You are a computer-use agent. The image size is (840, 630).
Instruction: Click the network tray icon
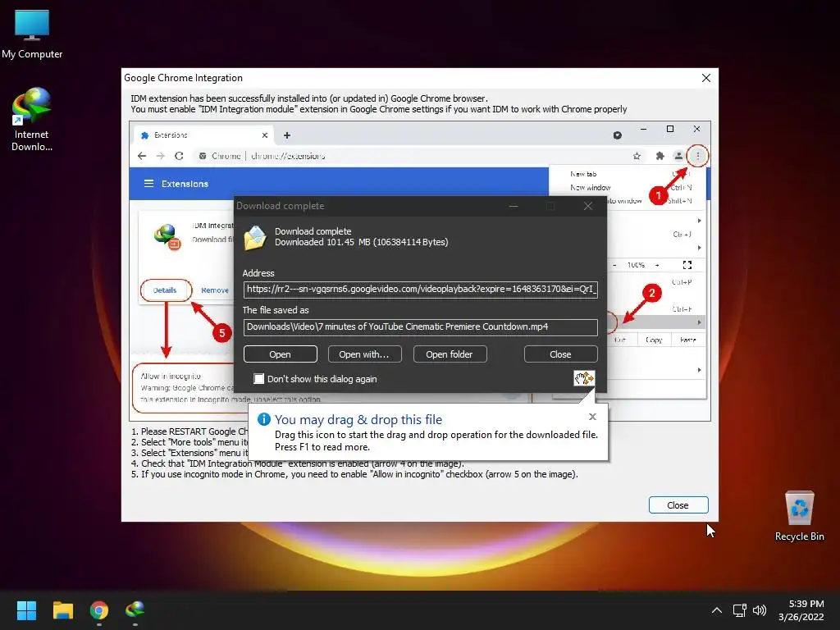[740, 610]
